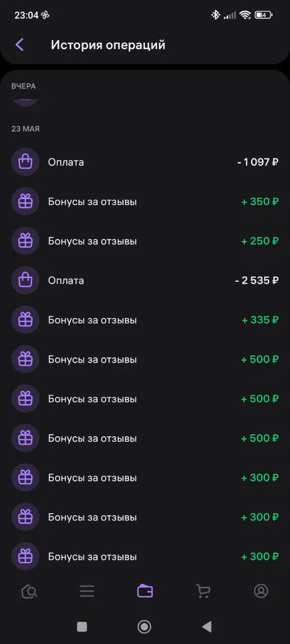This screenshot has width=290, height=644.
Task: Open the +335 ₽ review bonus entry
Action: coord(145,320)
